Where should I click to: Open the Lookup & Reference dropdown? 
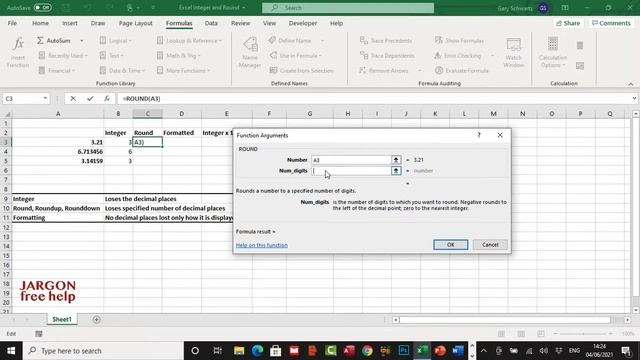[x=189, y=41]
